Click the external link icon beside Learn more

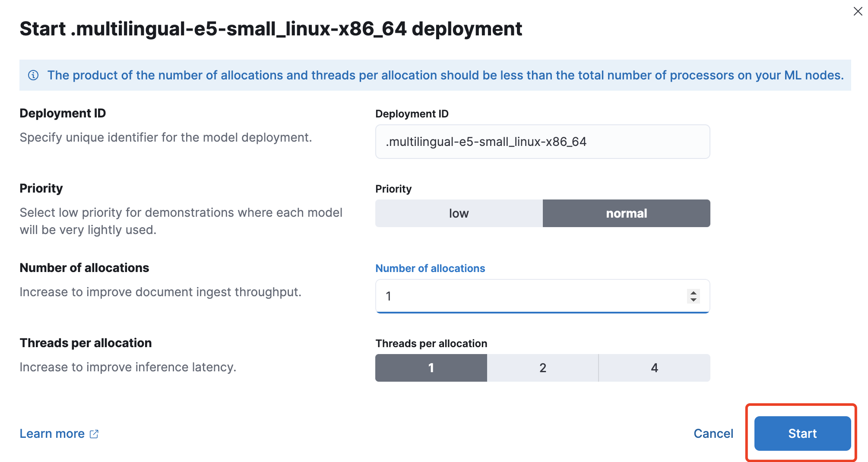tap(94, 434)
